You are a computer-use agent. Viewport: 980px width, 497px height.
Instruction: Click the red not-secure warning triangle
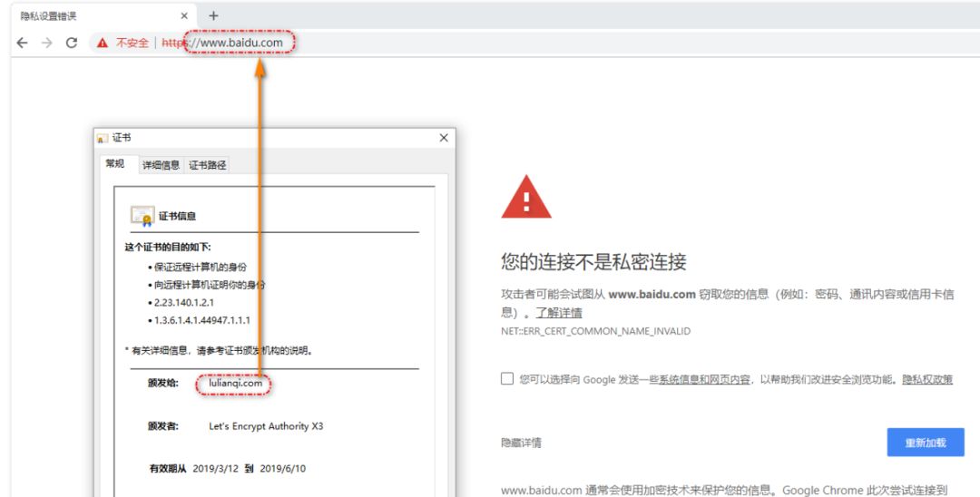[x=102, y=43]
